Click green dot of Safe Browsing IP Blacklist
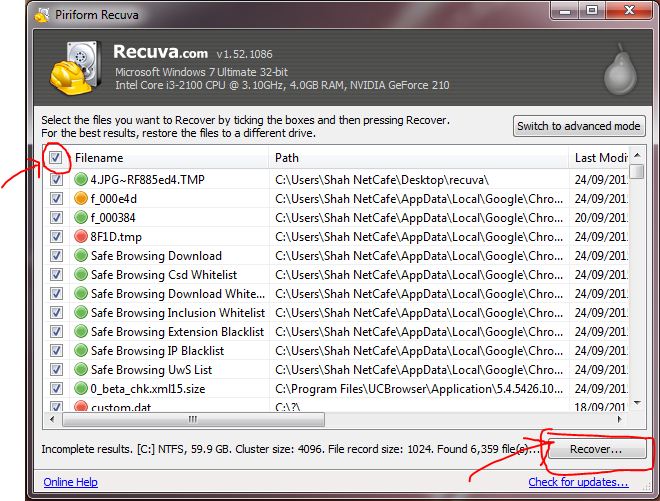Viewport: 660px width, 501px height. 80,350
